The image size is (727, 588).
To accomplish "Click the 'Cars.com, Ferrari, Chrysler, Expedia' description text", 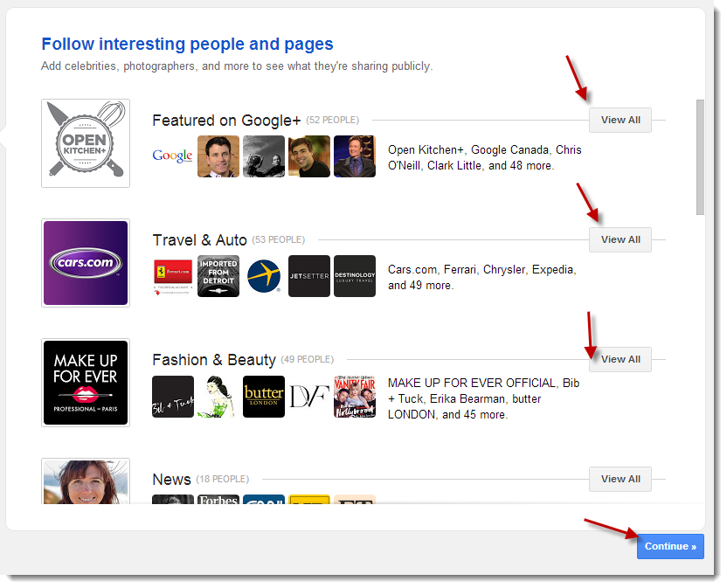I will click(482, 277).
